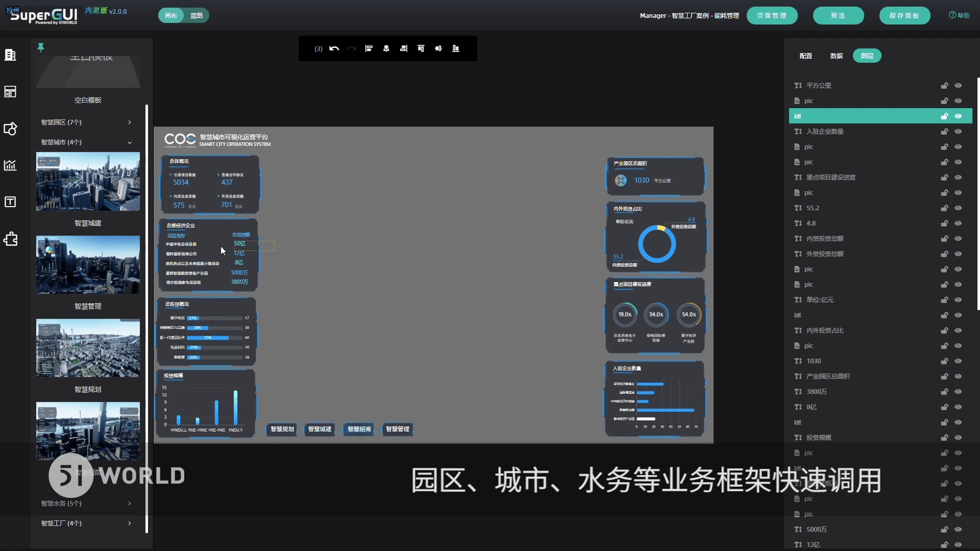The image size is (980, 551).
Task: Open 页面管理 page management
Action: pos(772,16)
